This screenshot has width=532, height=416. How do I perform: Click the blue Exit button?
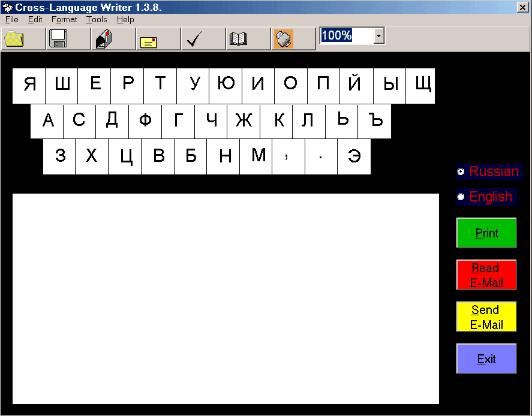pyautogui.click(x=486, y=358)
